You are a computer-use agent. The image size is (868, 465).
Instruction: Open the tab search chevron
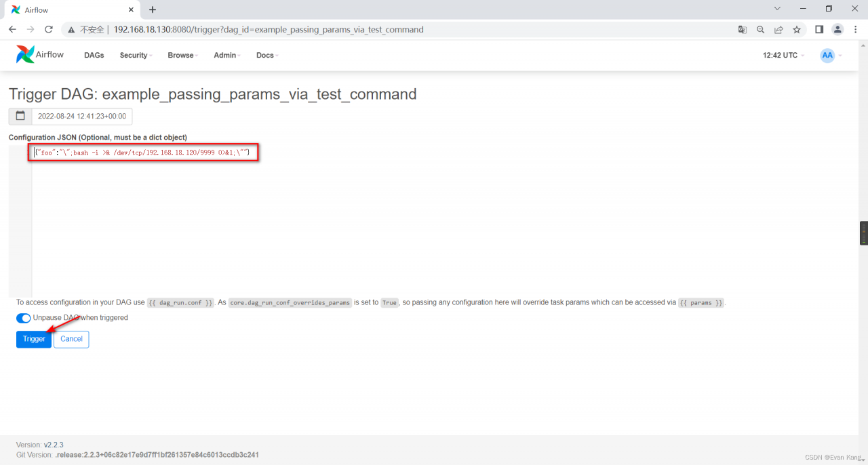[x=777, y=9]
